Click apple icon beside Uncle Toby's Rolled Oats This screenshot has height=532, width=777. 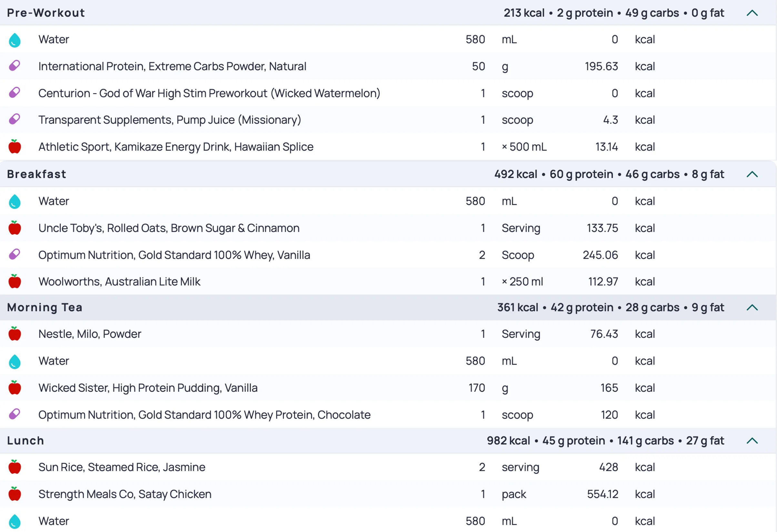(15, 228)
